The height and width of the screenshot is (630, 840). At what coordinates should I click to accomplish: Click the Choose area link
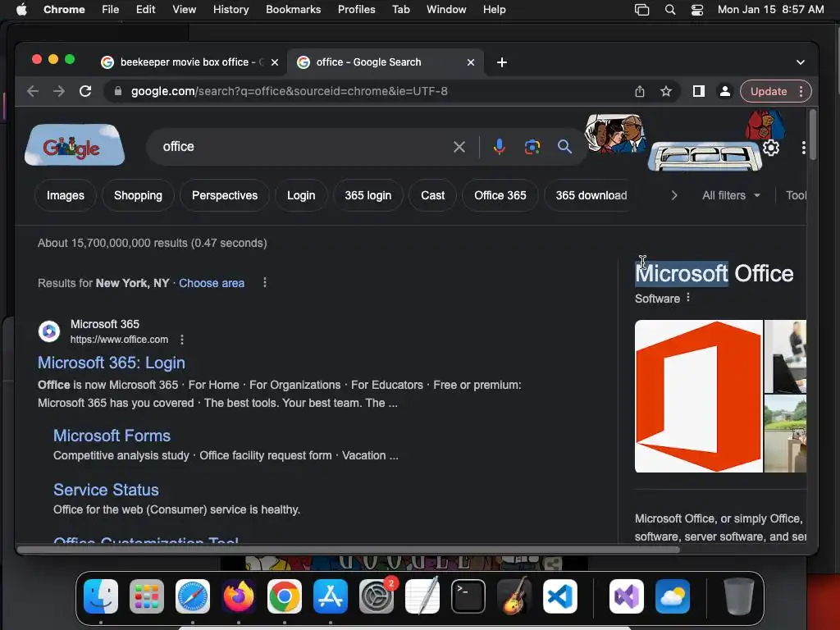click(x=212, y=283)
